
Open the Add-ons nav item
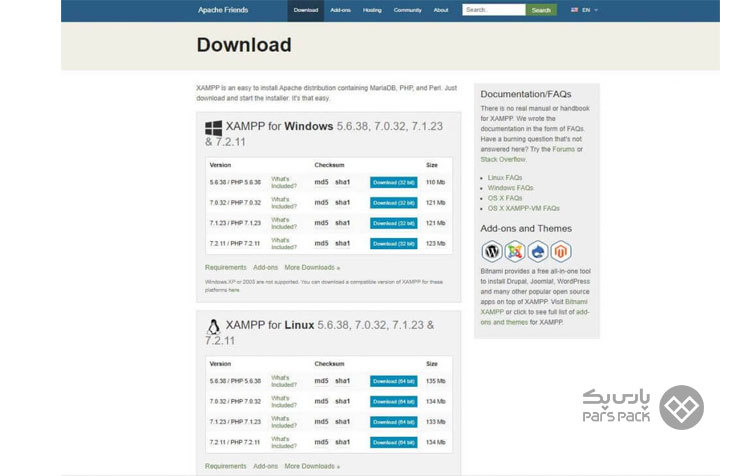[341, 10]
